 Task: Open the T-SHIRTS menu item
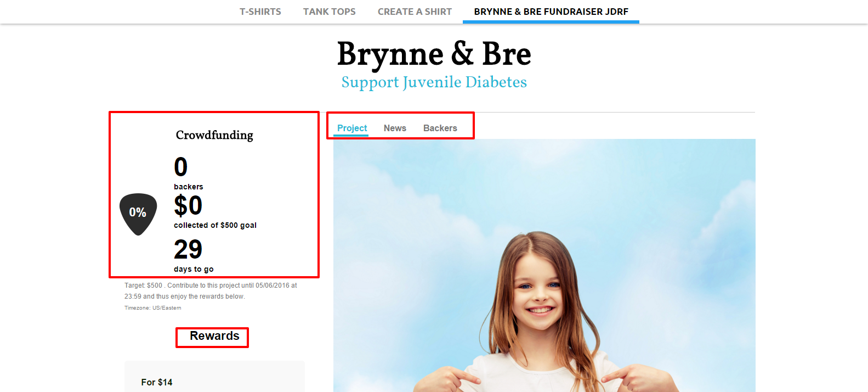[x=260, y=12]
